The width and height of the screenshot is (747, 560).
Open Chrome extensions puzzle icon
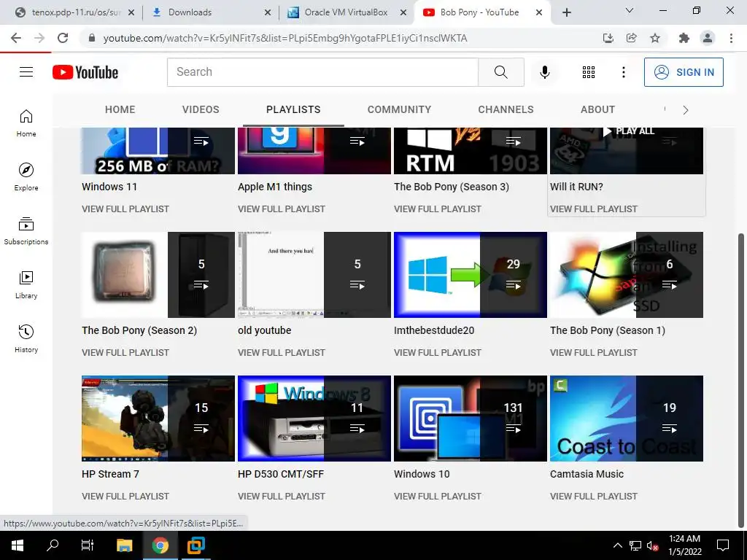684,38
